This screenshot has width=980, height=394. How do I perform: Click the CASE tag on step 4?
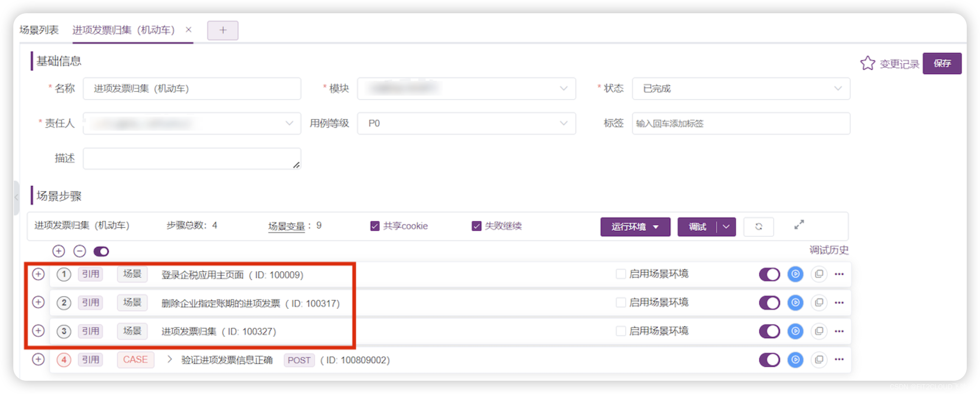point(135,359)
